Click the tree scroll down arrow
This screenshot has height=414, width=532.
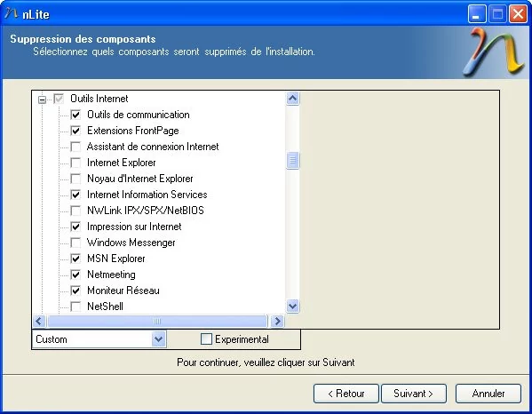coord(292,307)
